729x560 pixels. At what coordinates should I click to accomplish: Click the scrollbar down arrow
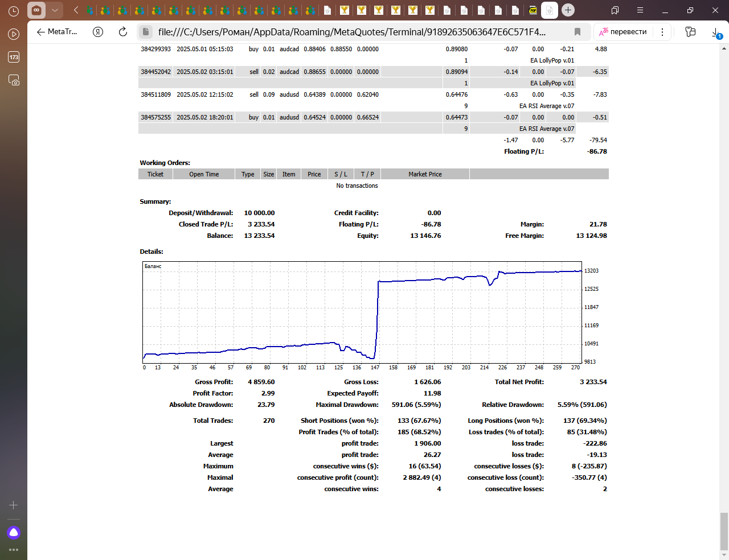(x=724, y=555)
